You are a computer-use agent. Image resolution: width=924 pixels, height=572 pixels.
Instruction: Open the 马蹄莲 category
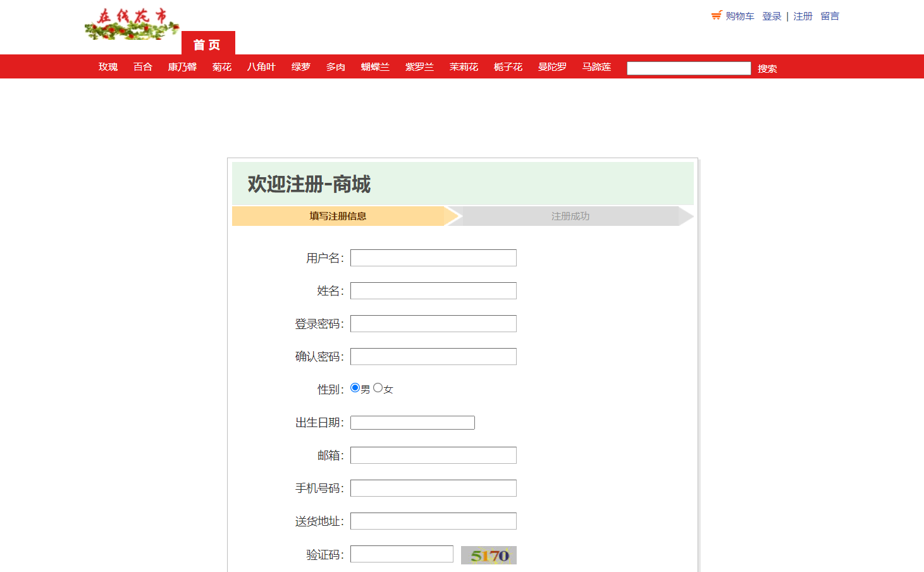596,67
